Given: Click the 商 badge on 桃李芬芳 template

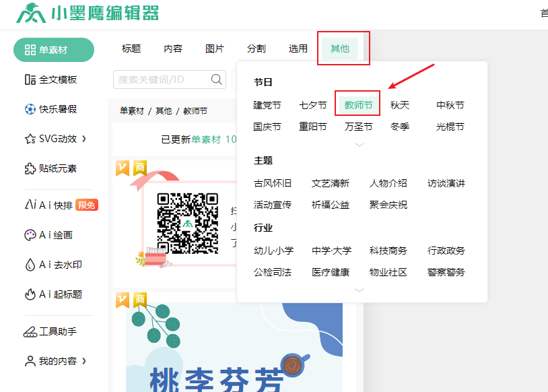Looking at the screenshot, I should coord(140,300).
